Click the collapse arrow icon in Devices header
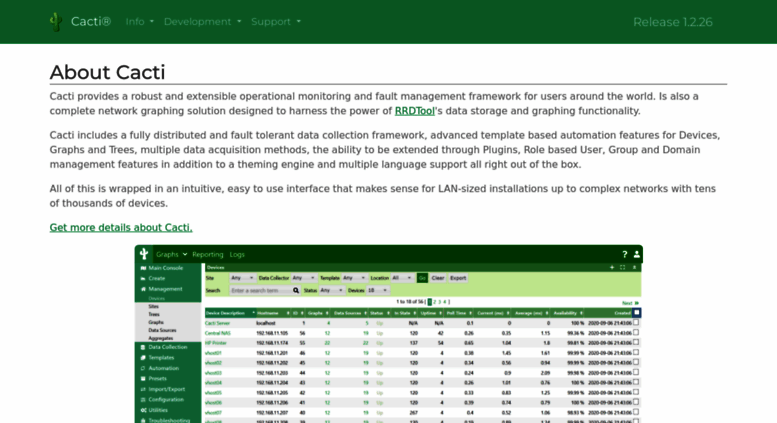777x423 pixels. pyautogui.click(x=634, y=267)
